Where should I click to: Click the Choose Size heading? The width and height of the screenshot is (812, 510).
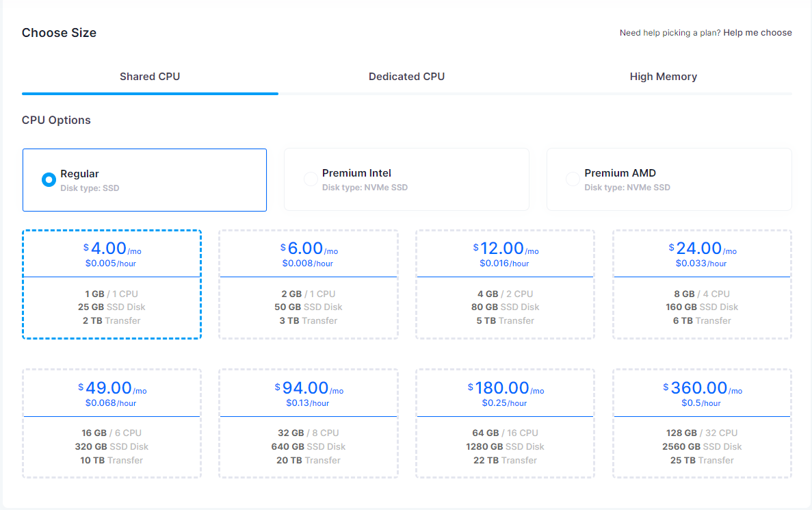pos(59,33)
